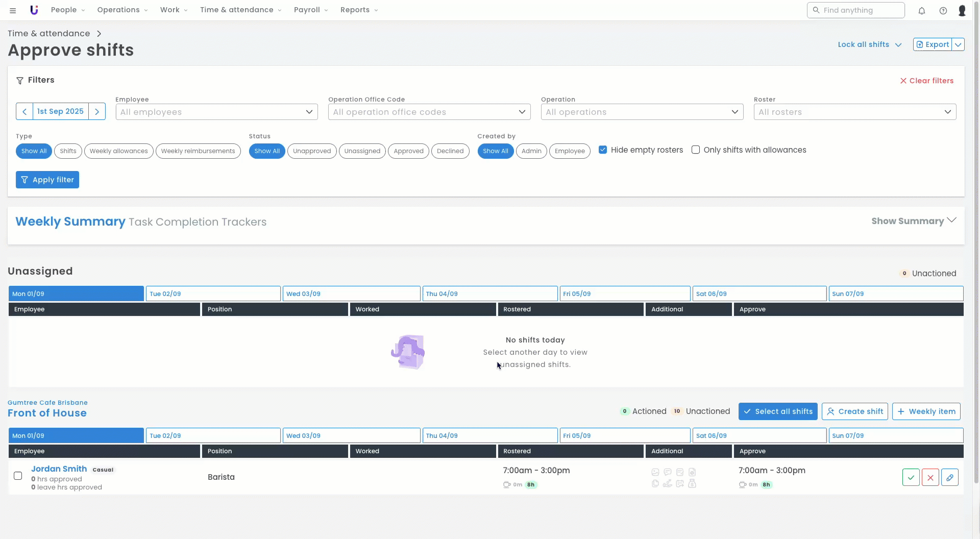Uncheck Hide empty rosters checkbox
980x539 pixels.
pos(603,150)
